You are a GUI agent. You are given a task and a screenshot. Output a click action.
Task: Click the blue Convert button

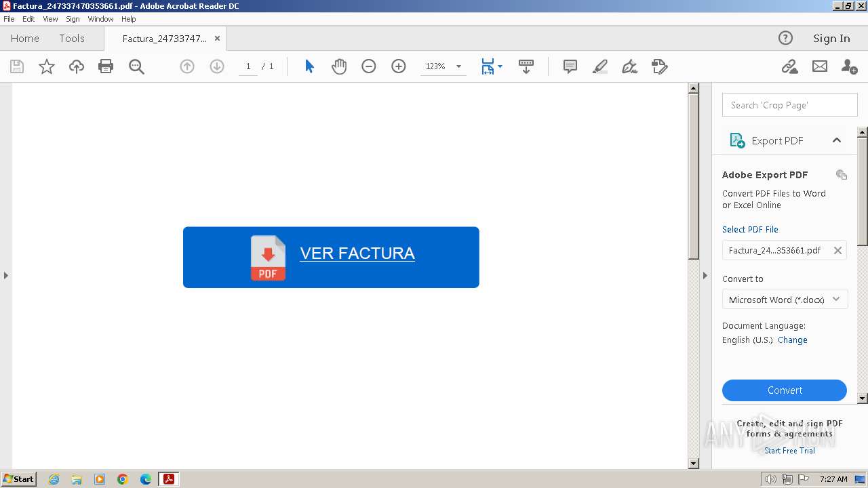pyautogui.click(x=785, y=390)
